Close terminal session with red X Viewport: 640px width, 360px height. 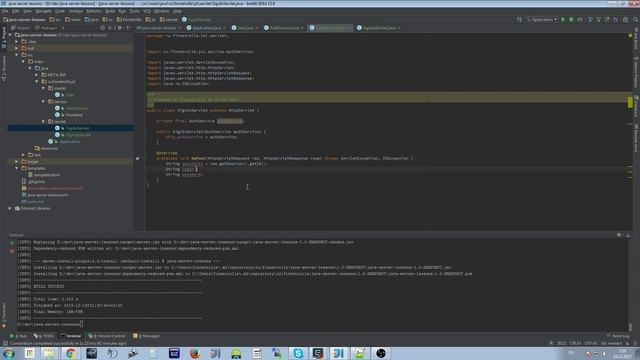click(x=12, y=251)
